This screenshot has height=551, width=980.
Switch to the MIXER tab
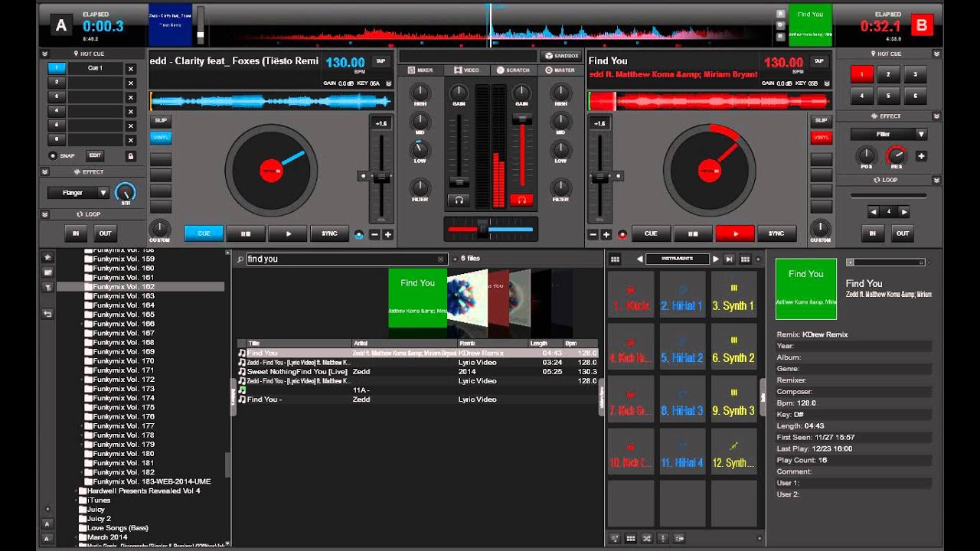pyautogui.click(x=420, y=70)
